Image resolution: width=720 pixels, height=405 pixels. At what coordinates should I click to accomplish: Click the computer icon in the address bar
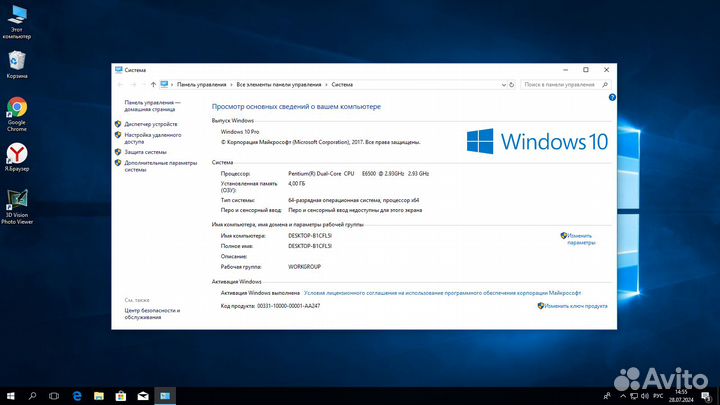tap(164, 84)
